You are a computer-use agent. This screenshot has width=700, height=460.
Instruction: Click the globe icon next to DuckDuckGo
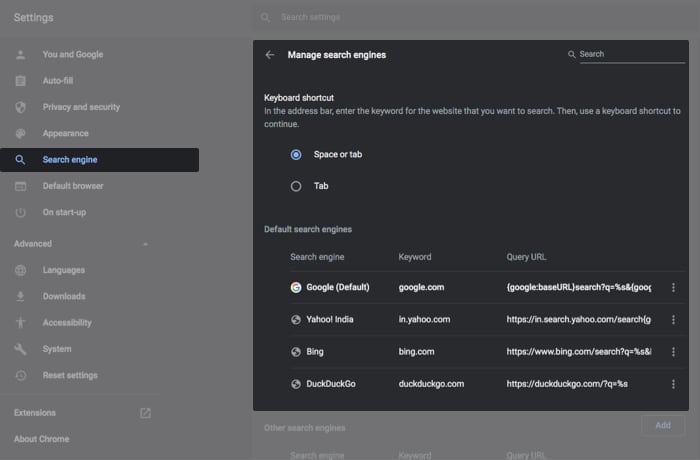tap(296, 384)
